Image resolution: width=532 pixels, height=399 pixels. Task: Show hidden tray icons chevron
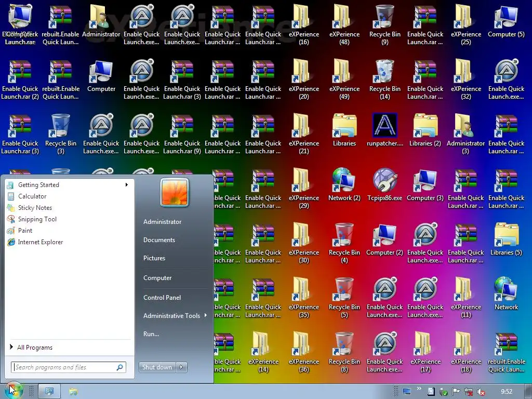419,389
